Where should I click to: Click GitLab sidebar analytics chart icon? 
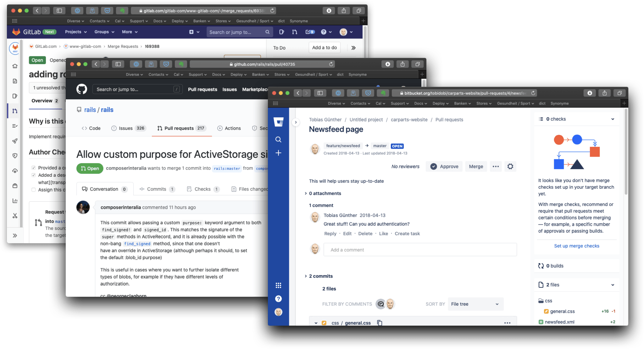pyautogui.click(x=15, y=201)
